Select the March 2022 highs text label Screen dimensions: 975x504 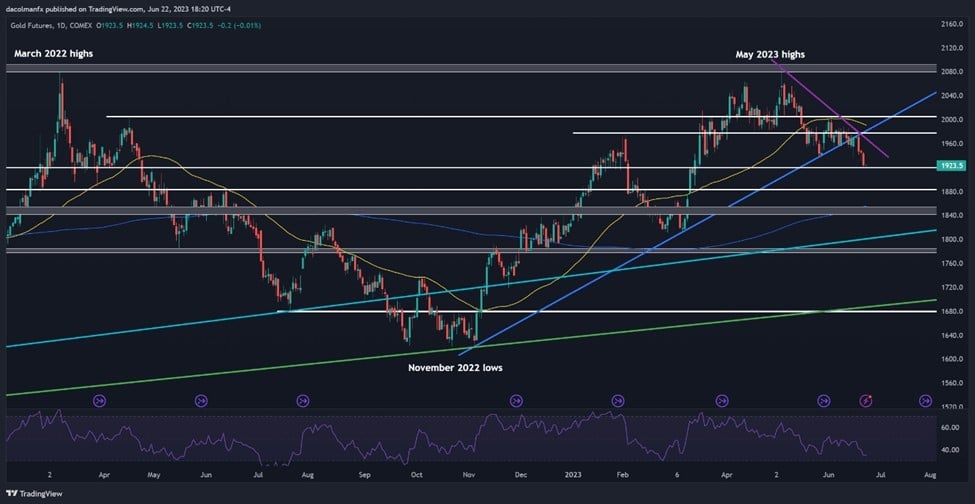tap(50, 54)
